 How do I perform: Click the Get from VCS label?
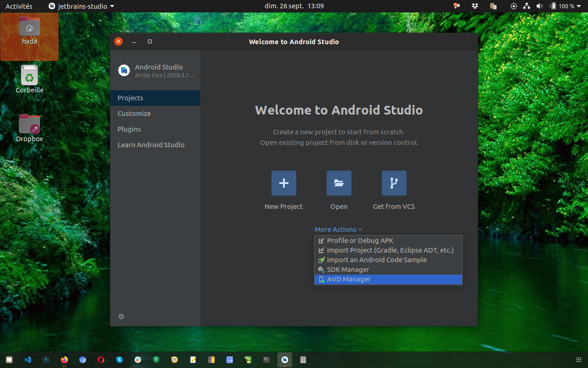pyautogui.click(x=394, y=207)
